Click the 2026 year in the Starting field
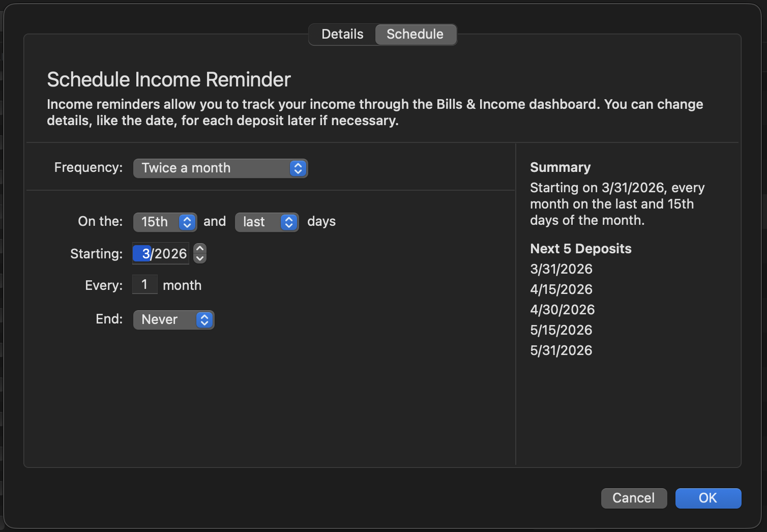The width and height of the screenshot is (767, 532). [171, 253]
